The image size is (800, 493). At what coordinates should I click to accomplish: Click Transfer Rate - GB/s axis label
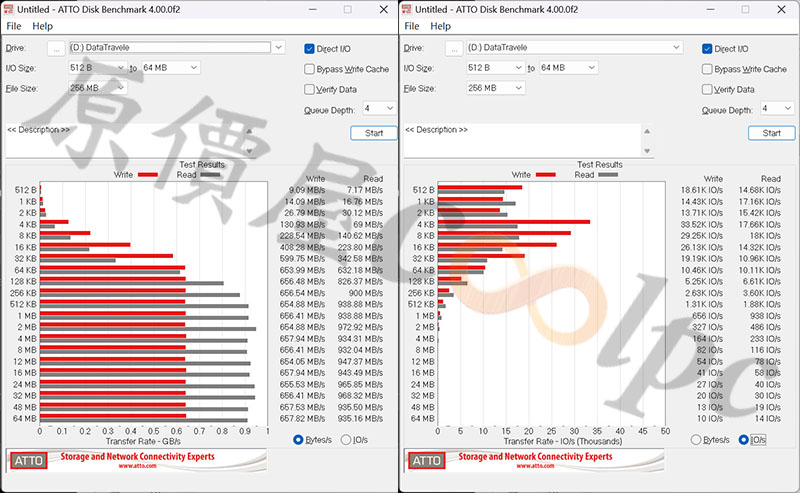pos(143,441)
